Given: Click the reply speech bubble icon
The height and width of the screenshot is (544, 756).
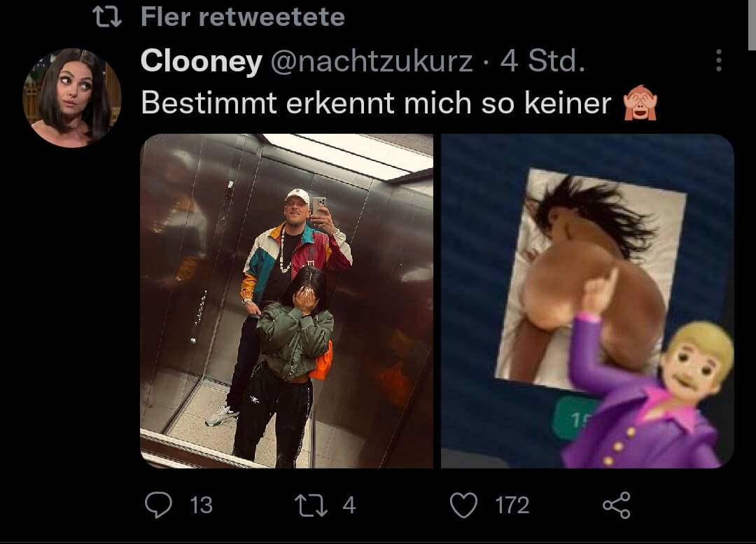Looking at the screenshot, I should coord(158,505).
